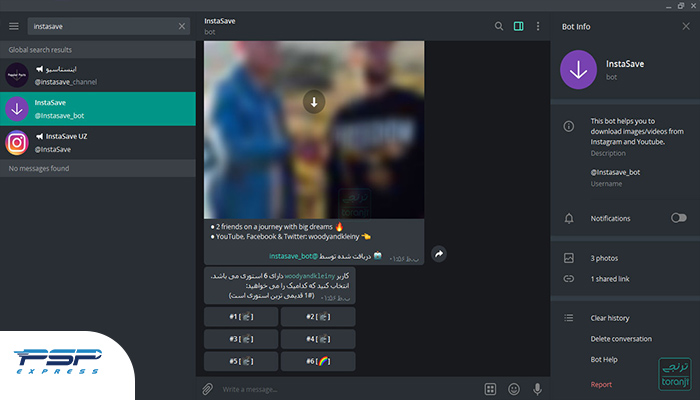This screenshot has width=700, height=400.
Task: Click the InstaSave chat header title
Action: pos(220,21)
